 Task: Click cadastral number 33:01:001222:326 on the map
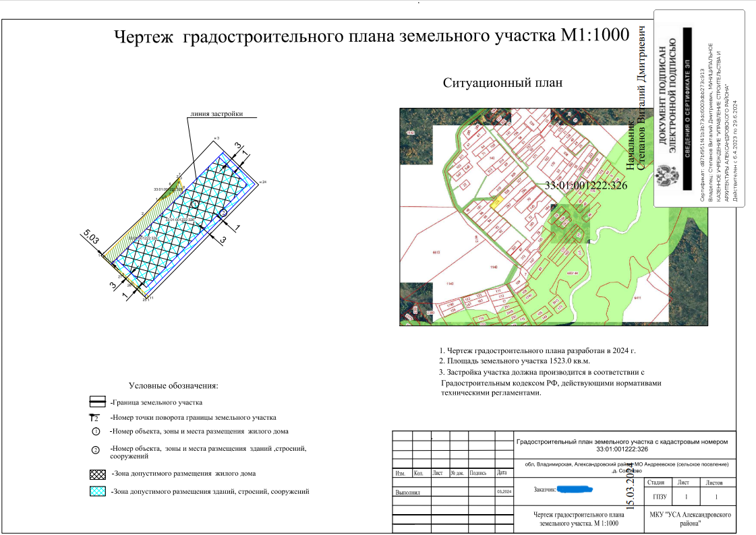pos(586,185)
